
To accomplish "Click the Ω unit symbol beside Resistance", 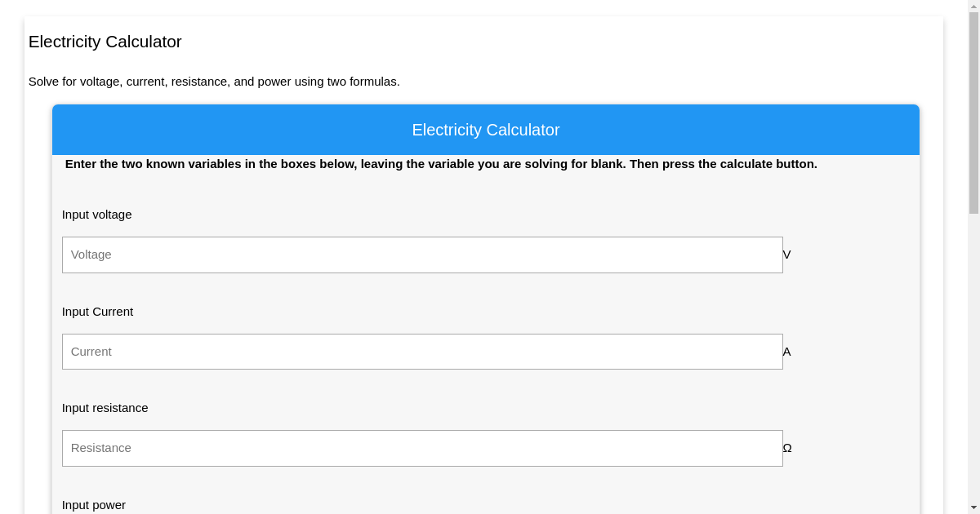I will [786, 448].
